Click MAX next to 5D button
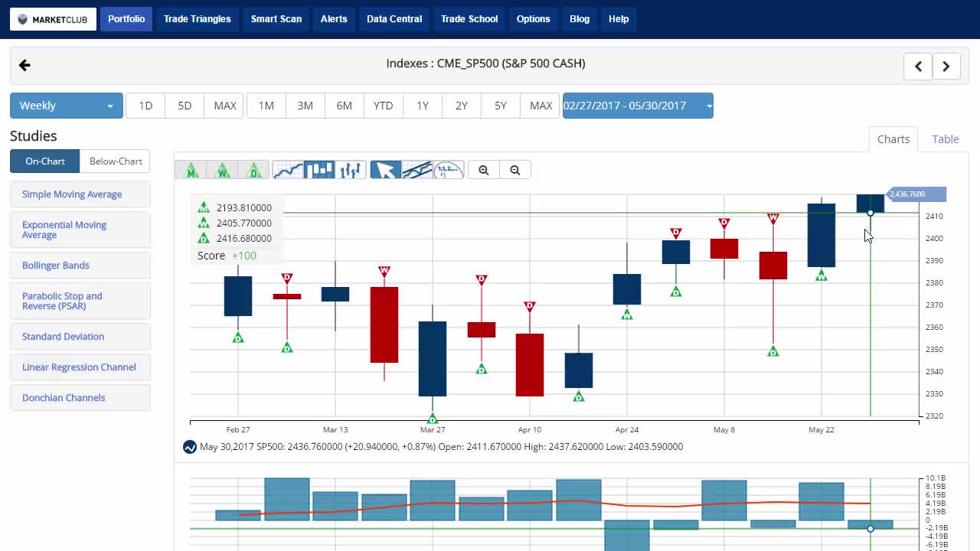This screenshot has width=980, height=551. (225, 106)
